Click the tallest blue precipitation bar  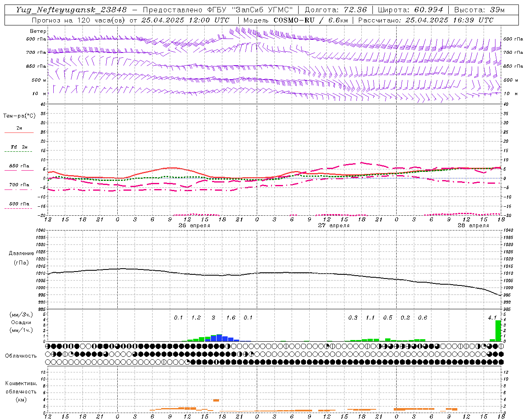tap(219, 338)
